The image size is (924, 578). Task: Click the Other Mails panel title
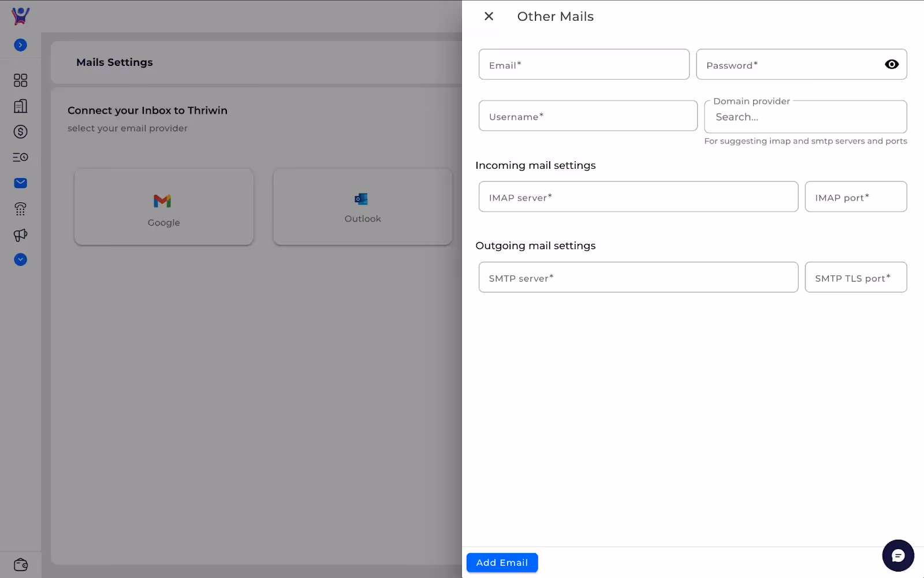[555, 16]
